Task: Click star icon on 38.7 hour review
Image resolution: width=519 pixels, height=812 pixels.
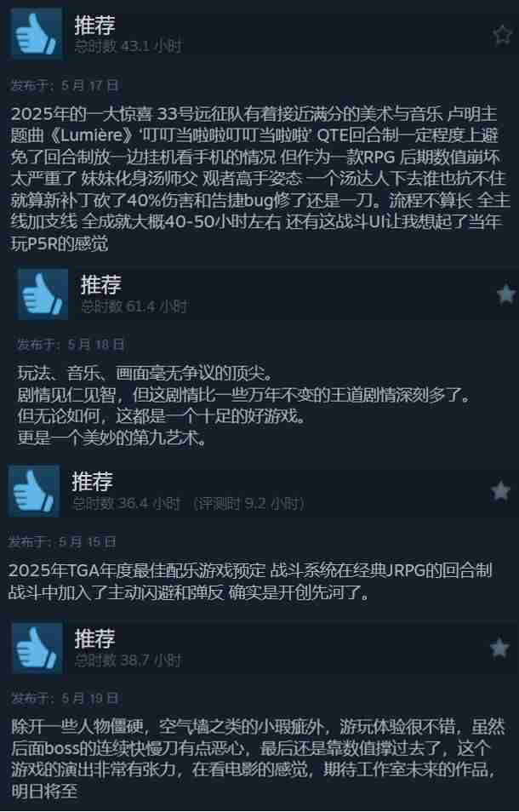Action: click(x=499, y=648)
